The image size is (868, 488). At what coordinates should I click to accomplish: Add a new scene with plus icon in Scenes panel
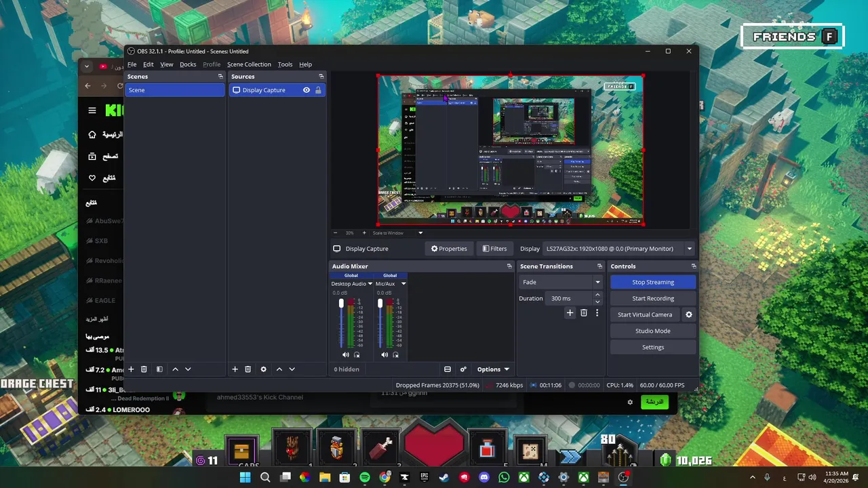click(x=131, y=369)
